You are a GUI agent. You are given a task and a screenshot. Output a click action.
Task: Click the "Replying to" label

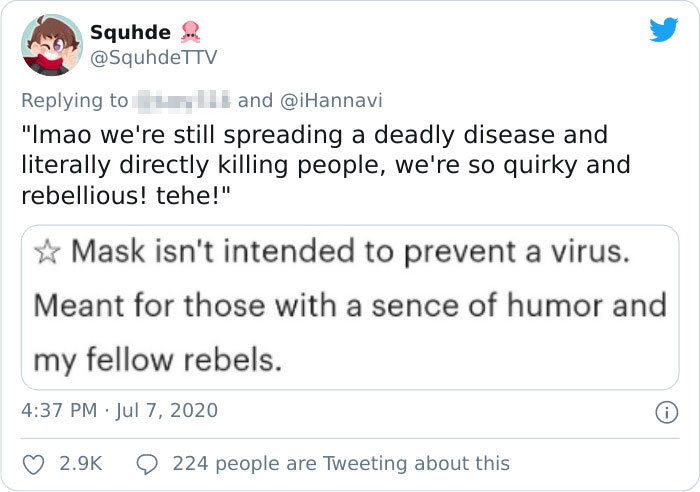74,100
